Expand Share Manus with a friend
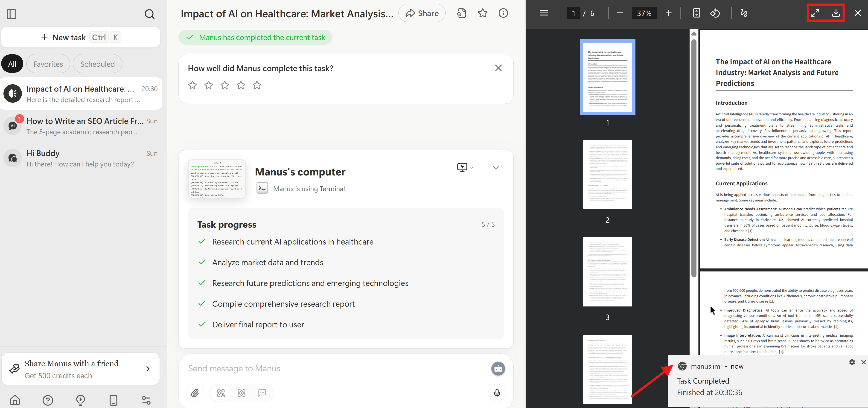Viewport: 868px width, 408px height. click(x=148, y=369)
